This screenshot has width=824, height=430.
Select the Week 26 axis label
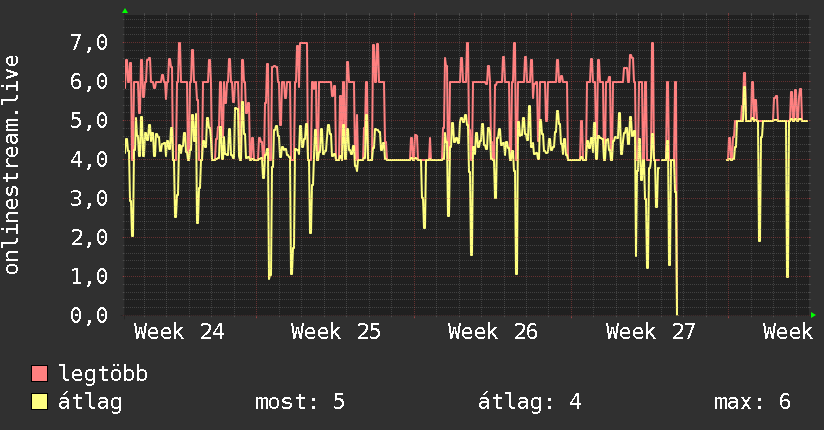[x=493, y=332]
